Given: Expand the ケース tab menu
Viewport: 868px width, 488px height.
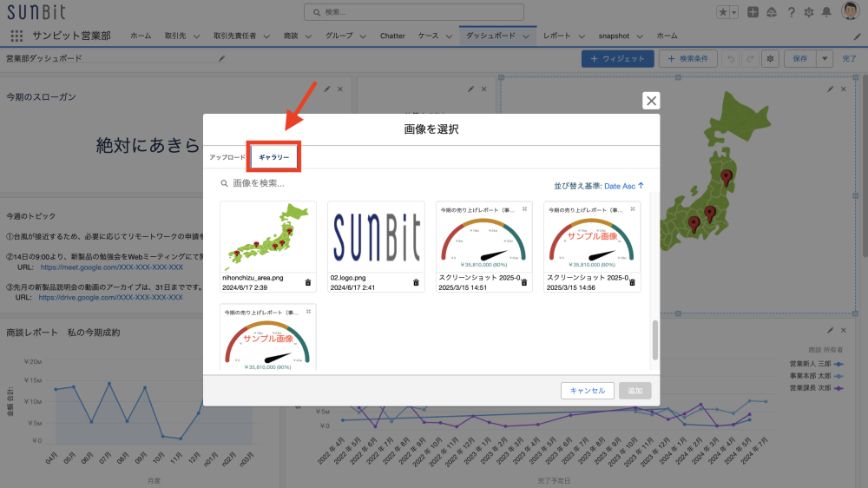Looking at the screenshot, I should point(449,36).
